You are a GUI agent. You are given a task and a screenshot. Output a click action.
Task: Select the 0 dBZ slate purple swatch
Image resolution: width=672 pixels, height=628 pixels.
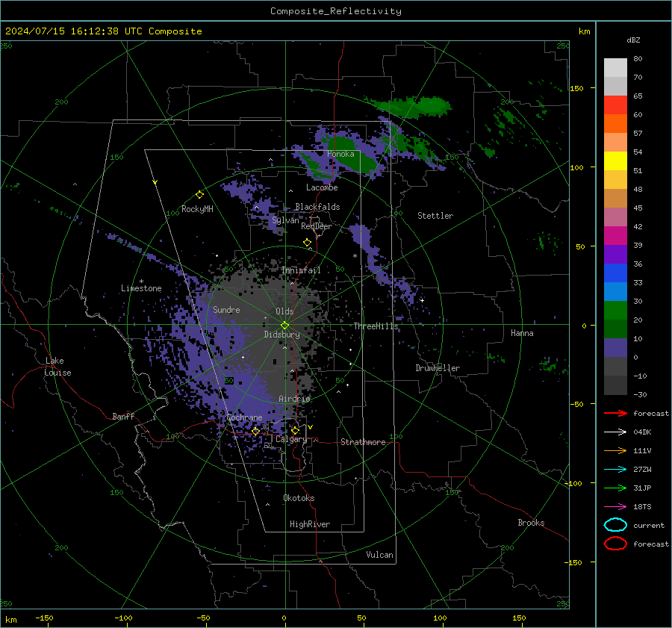point(615,348)
